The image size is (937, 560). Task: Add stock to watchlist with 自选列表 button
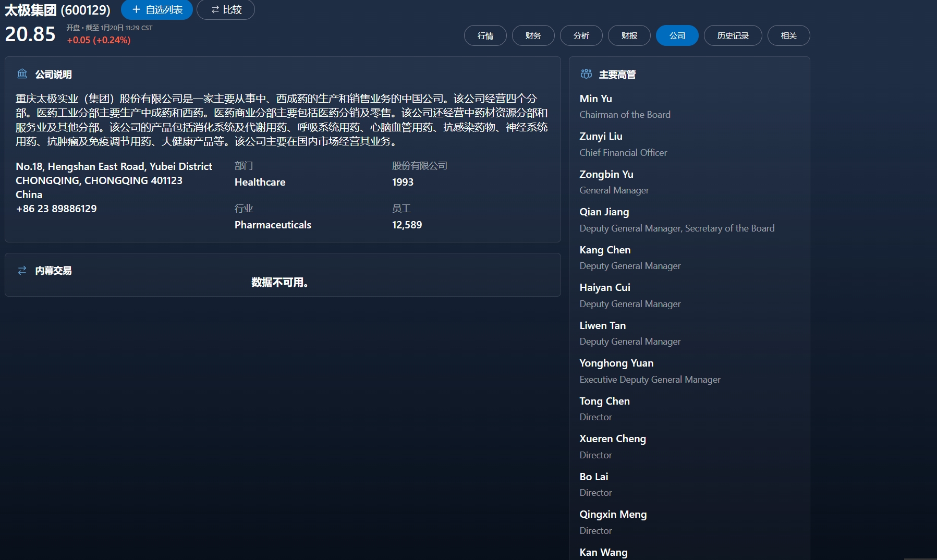tap(157, 10)
